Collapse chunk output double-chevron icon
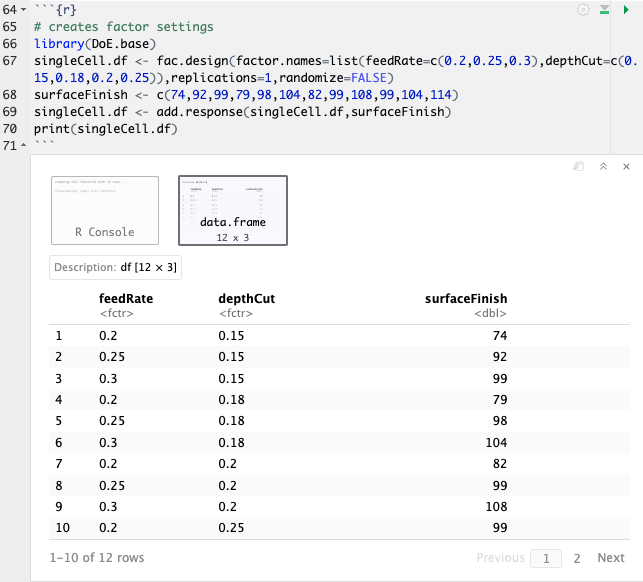 coord(603,166)
